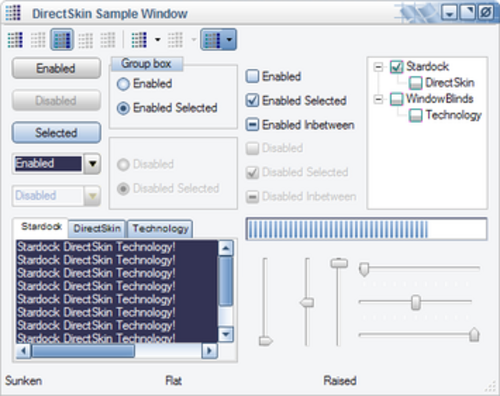Click the horizontal slider thumb centered on its track
500x396 pixels.
click(x=416, y=302)
